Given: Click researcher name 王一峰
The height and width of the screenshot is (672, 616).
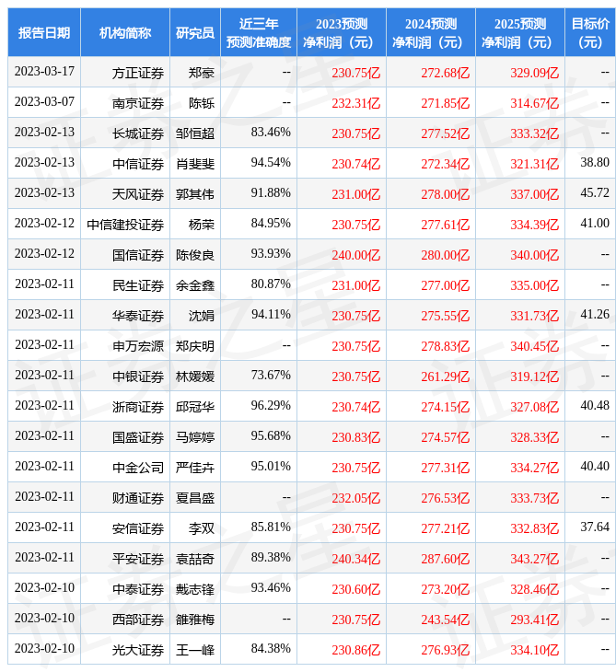Looking at the screenshot, I should point(195,650).
